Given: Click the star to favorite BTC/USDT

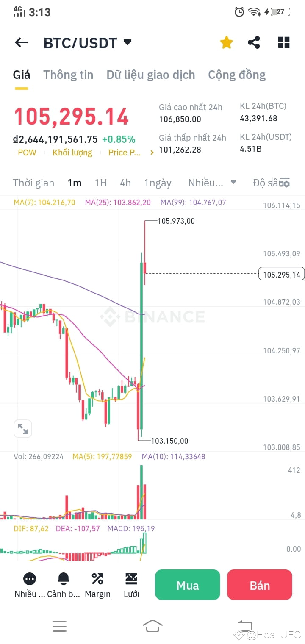Looking at the screenshot, I should point(226,42).
